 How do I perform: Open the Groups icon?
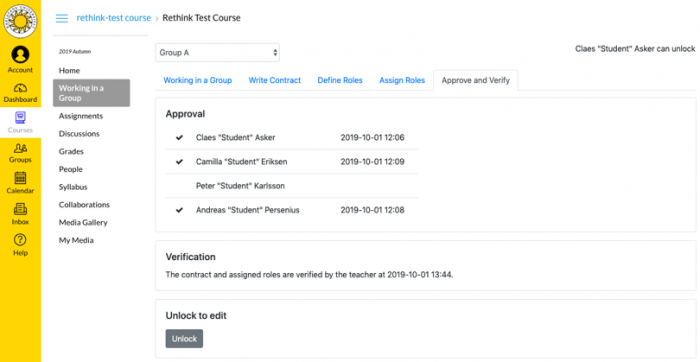pyautogui.click(x=20, y=148)
